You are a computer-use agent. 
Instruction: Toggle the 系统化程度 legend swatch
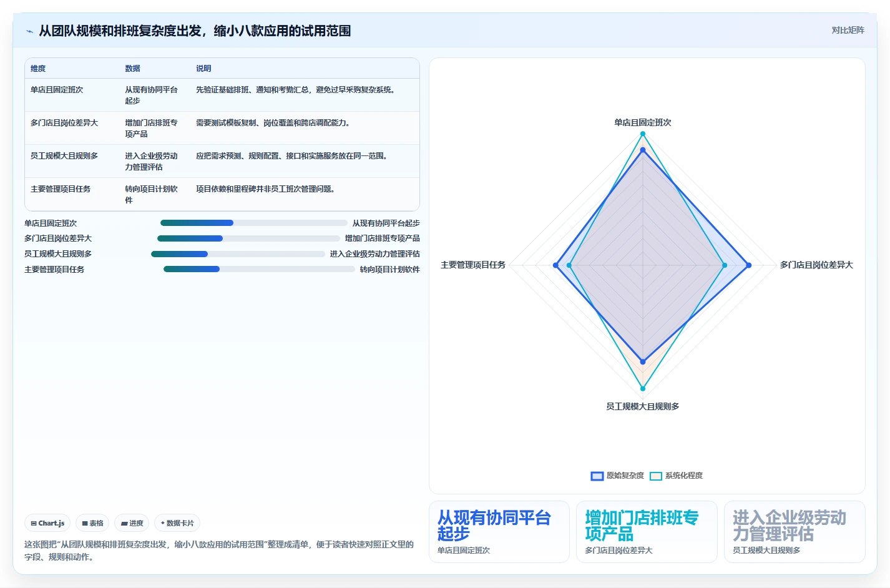tap(656, 476)
